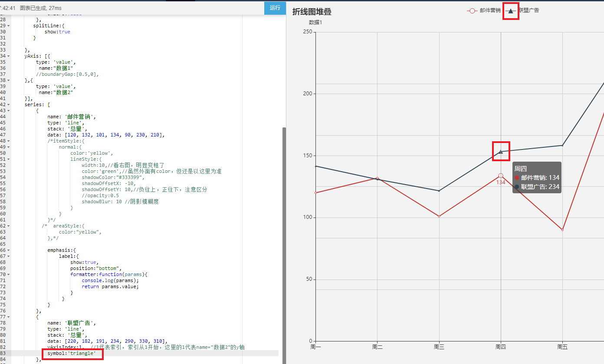Click the tooltip header 周四
The width and height of the screenshot is (604, 364).
point(520,169)
